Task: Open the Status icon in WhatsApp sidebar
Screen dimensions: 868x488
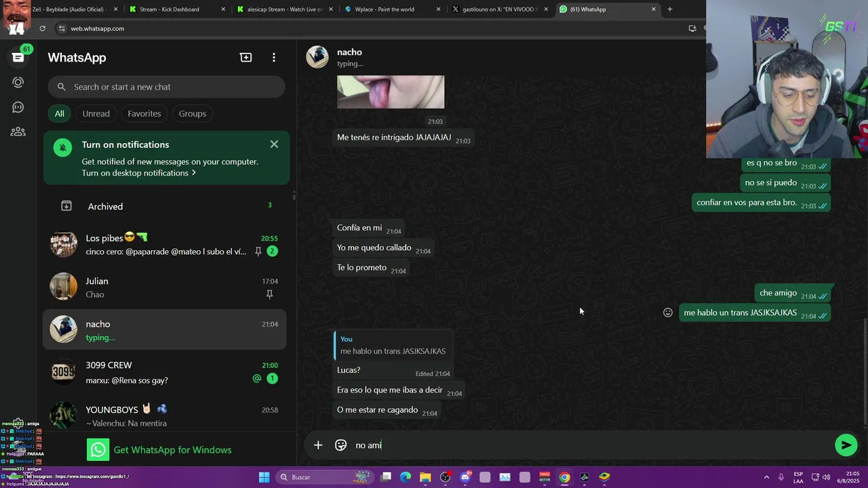Action: pos(18,82)
